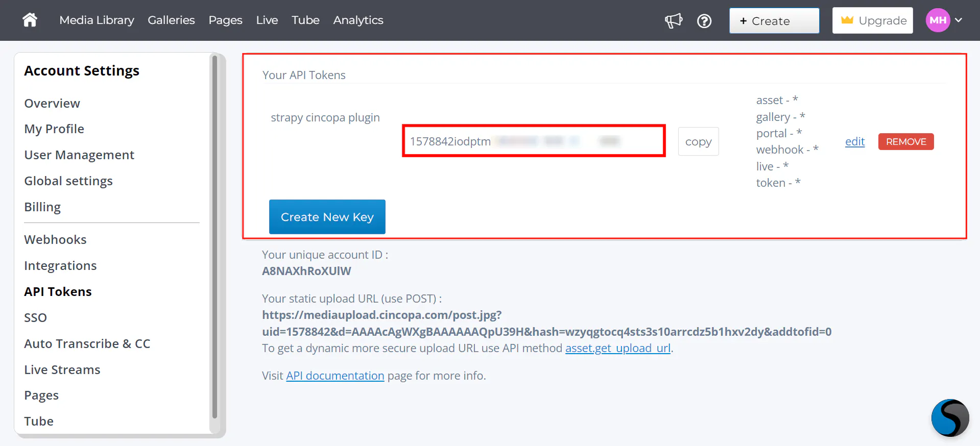Open Global settings

coord(68,181)
